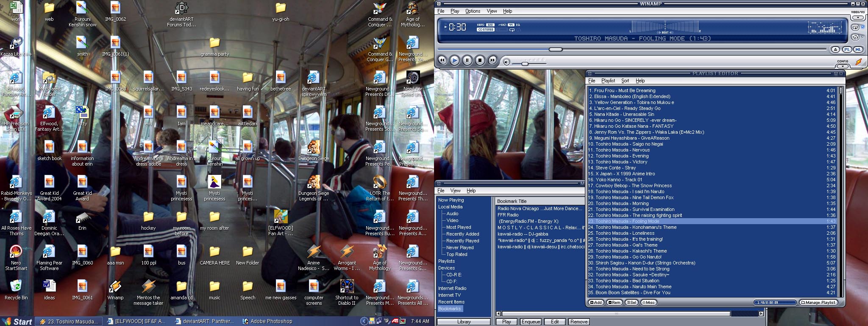Image resolution: width=868 pixels, height=326 pixels.
Task: Select Most Played in Media Library
Action: click(x=459, y=227)
